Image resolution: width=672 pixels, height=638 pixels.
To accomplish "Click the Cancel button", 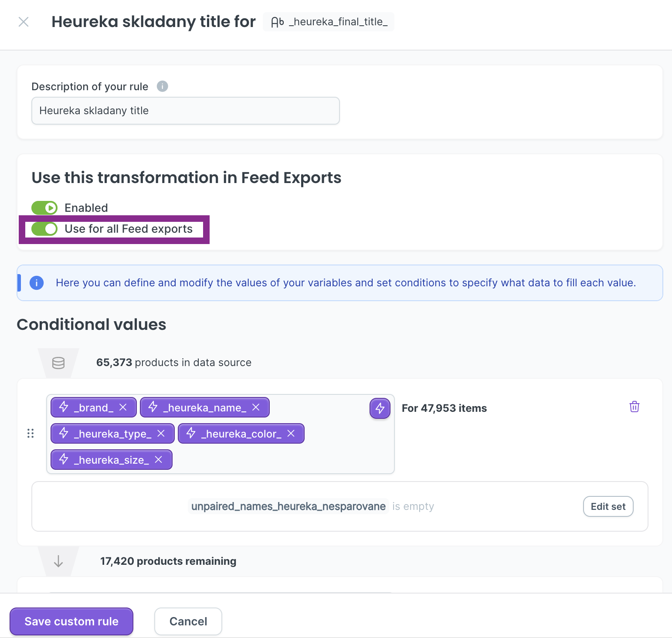I will pos(188,621).
